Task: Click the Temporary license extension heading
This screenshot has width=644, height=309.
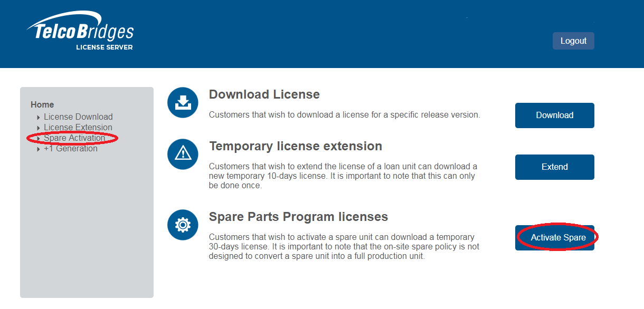Action: coord(296,146)
